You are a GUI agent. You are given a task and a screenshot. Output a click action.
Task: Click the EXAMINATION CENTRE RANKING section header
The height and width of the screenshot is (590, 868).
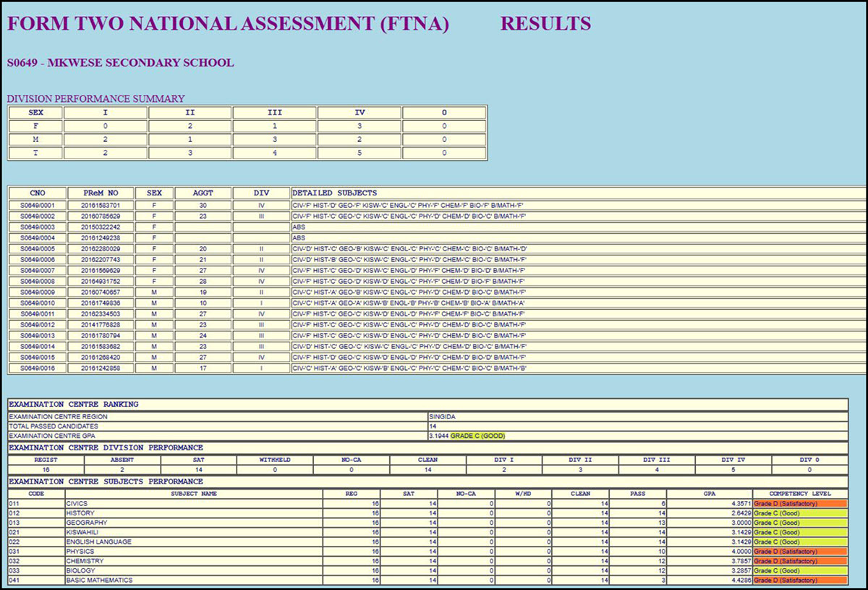[x=73, y=404]
